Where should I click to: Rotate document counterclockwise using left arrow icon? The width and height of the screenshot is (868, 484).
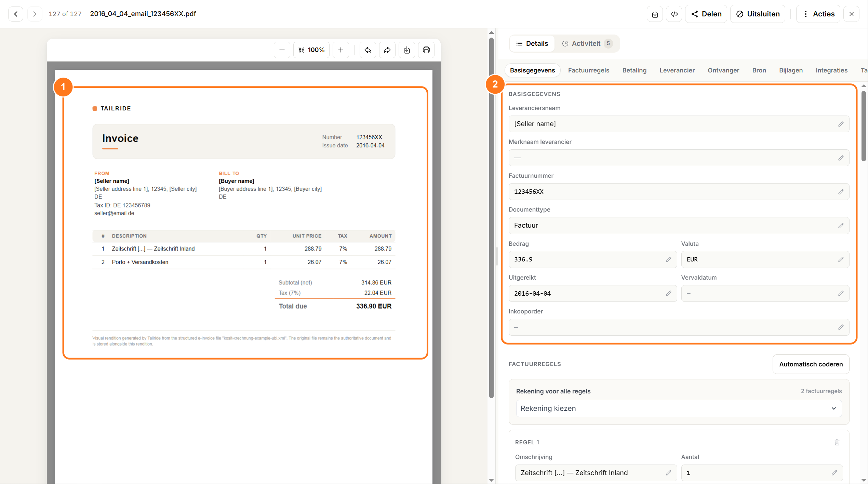tap(368, 50)
